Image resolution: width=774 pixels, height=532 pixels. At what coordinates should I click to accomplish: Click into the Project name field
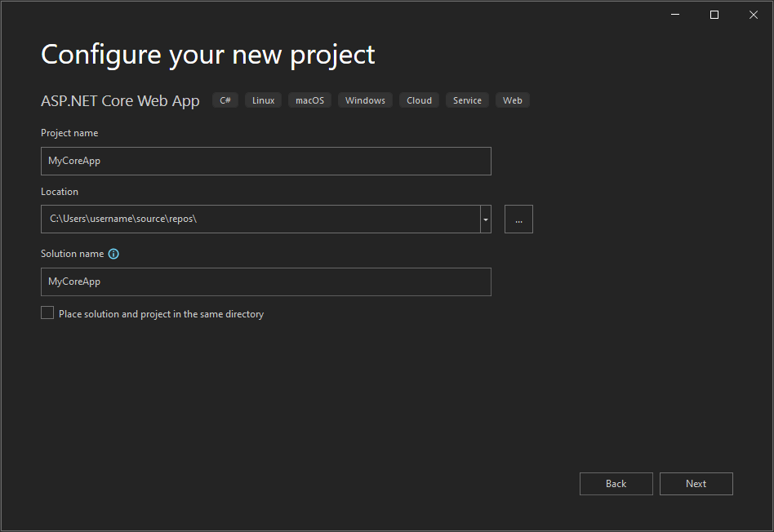click(x=265, y=161)
